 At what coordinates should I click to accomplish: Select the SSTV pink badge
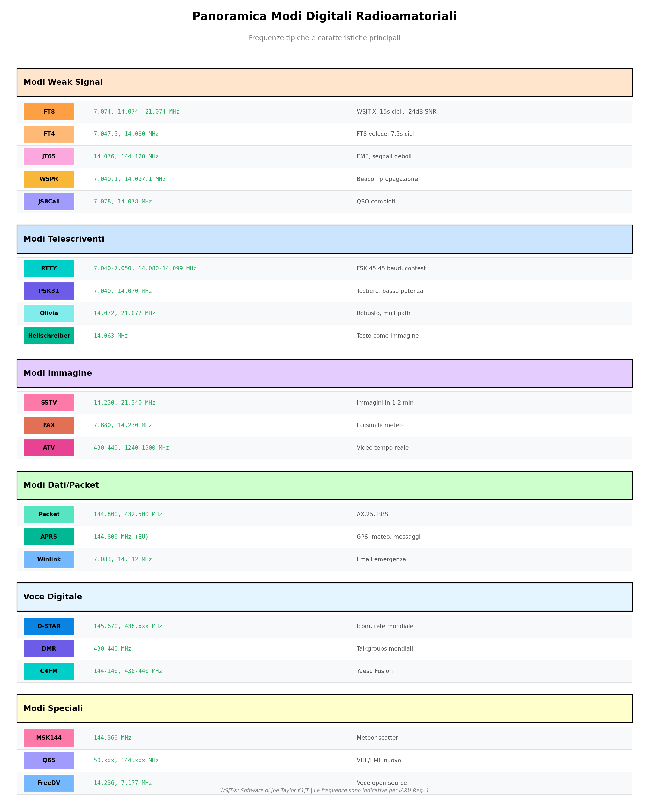(x=49, y=403)
